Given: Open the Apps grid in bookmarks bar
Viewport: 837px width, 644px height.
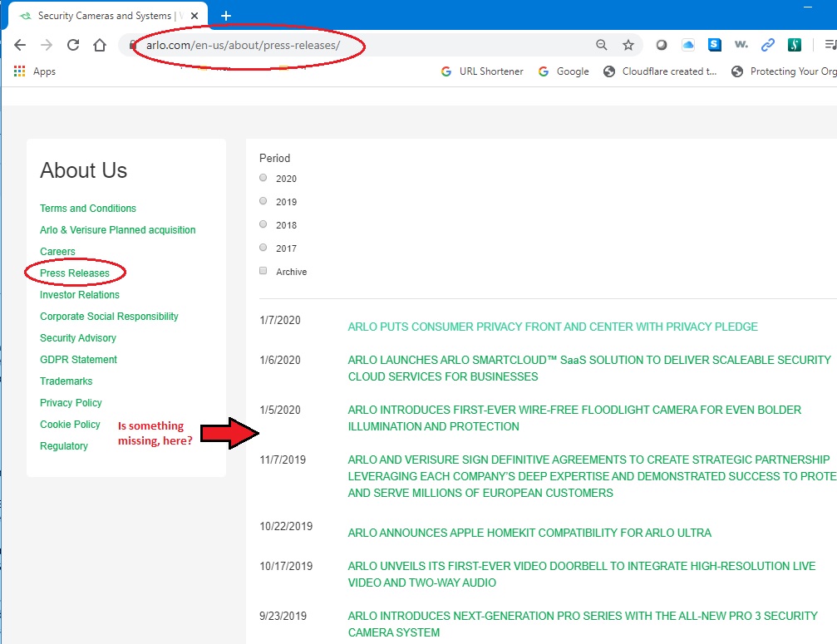Looking at the screenshot, I should tap(20, 71).
